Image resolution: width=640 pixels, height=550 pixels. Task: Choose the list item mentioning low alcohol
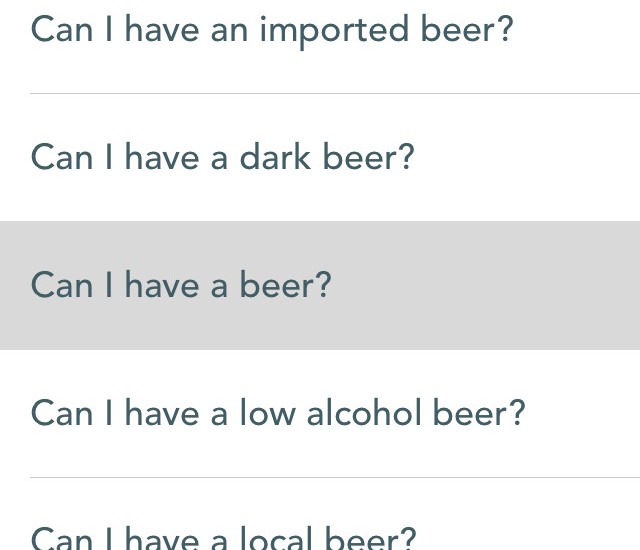pyautogui.click(x=278, y=413)
